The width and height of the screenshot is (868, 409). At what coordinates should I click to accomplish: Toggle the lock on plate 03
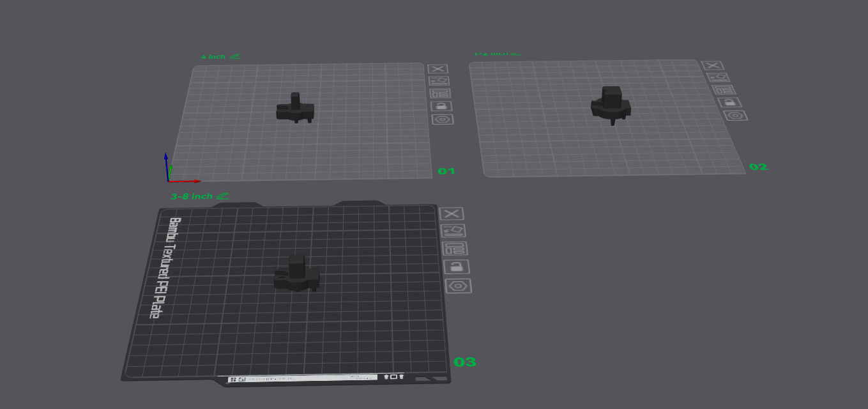click(457, 266)
